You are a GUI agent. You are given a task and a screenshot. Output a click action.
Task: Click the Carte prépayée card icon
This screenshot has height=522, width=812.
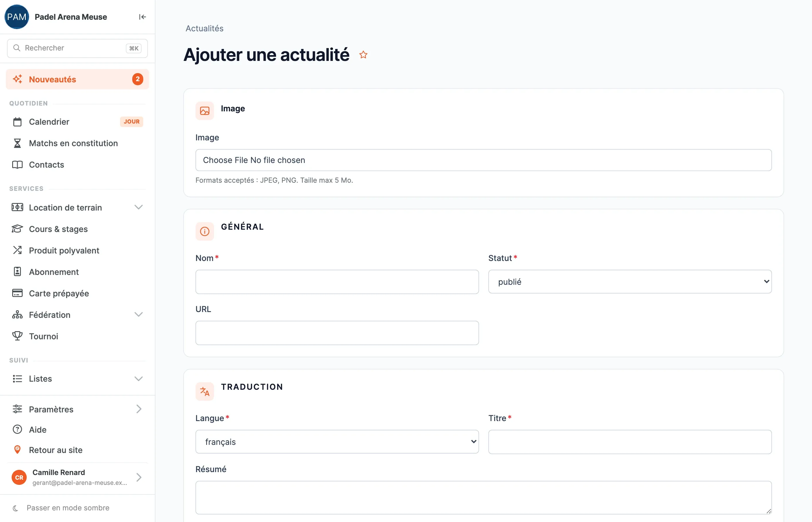pyautogui.click(x=17, y=293)
